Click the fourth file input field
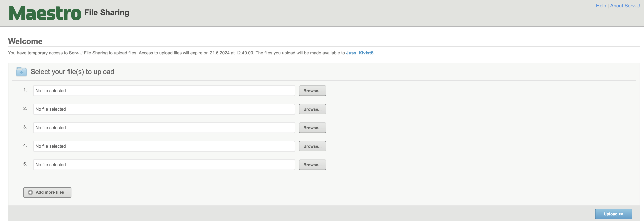This screenshot has width=644, height=221. (x=164, y=146)
